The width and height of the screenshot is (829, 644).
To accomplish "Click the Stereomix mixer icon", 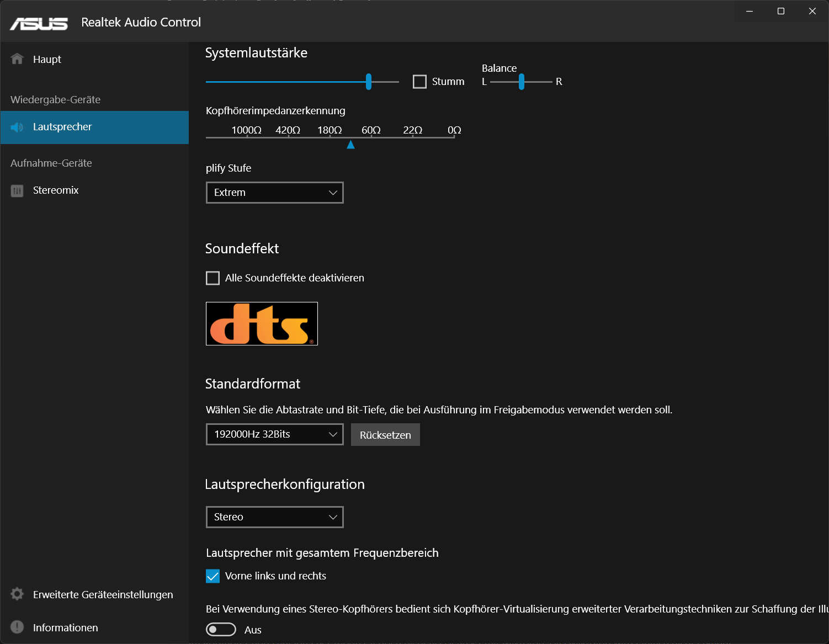I will tap(17, 191).
